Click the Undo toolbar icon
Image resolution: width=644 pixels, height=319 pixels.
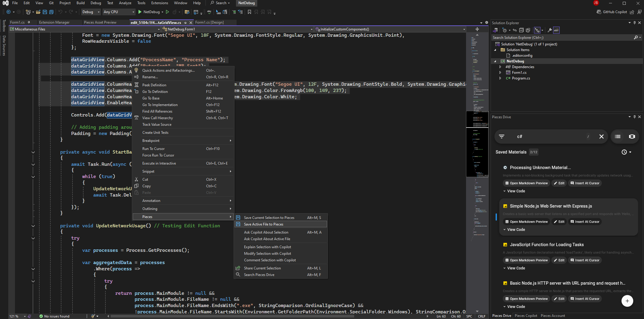point(60,12)
